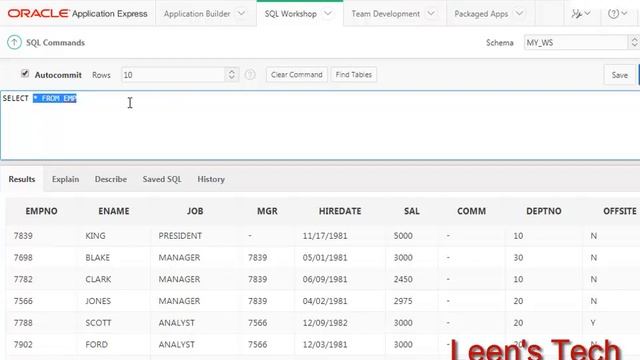640x360 pixels.
Task: Click the Clear Command button
Action: point(297,75)
